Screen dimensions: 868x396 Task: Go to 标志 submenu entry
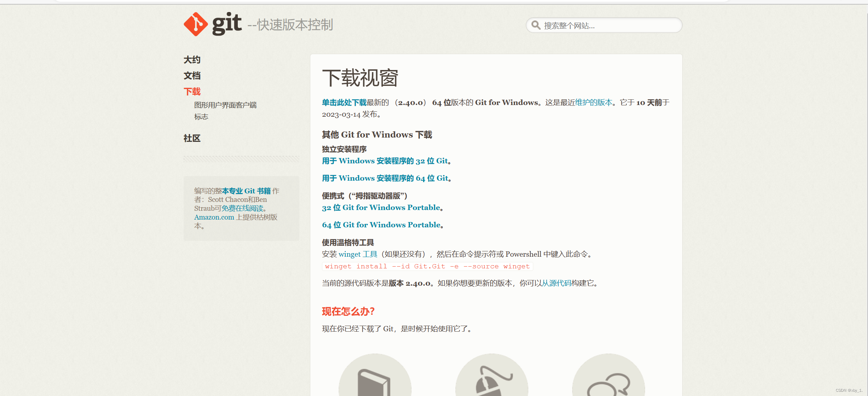(x=201, y=117)
